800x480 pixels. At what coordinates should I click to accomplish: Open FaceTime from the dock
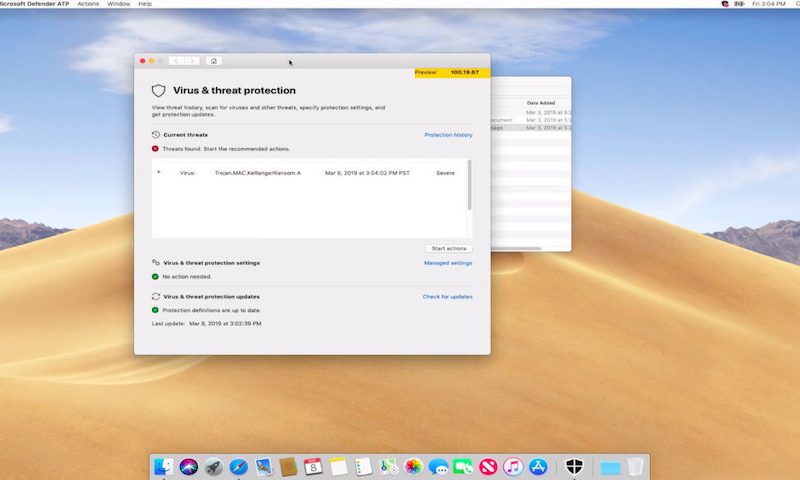[463, 466]
